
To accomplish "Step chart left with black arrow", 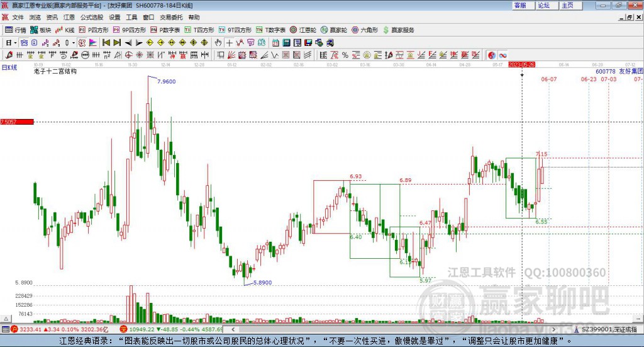I will tap(128, 43).
